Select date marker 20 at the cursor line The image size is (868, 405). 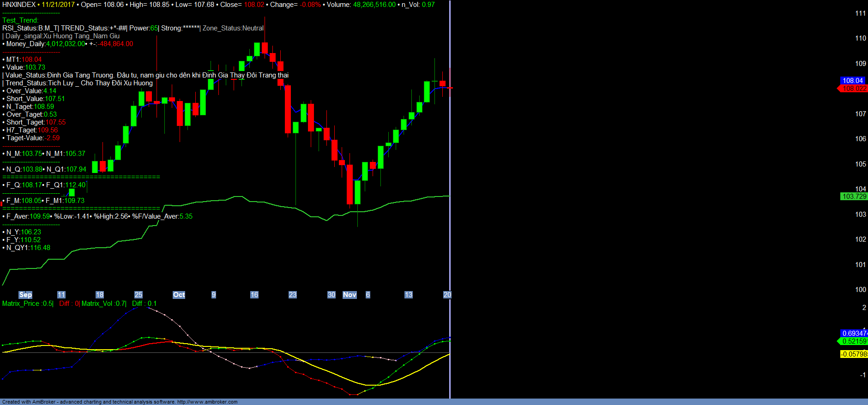click(447, 295)
